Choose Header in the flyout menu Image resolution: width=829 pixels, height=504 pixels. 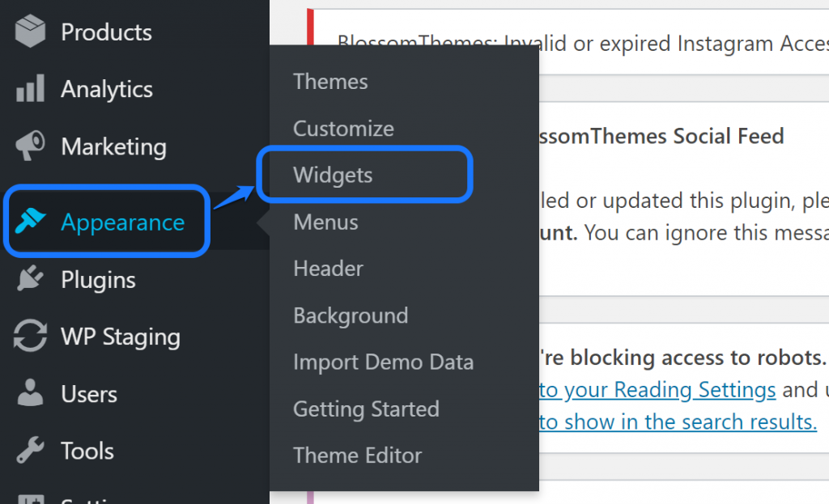(328, 269)
